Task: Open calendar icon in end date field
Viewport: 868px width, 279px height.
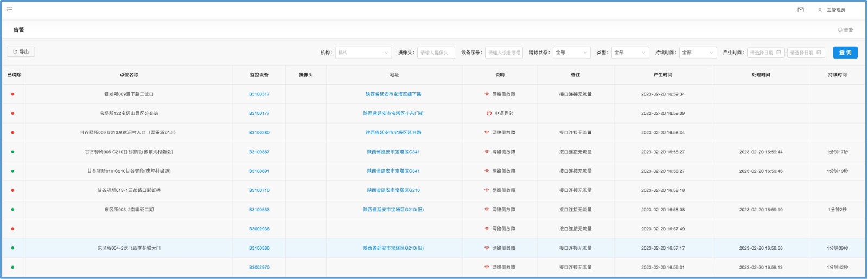Action: [819, 53]
